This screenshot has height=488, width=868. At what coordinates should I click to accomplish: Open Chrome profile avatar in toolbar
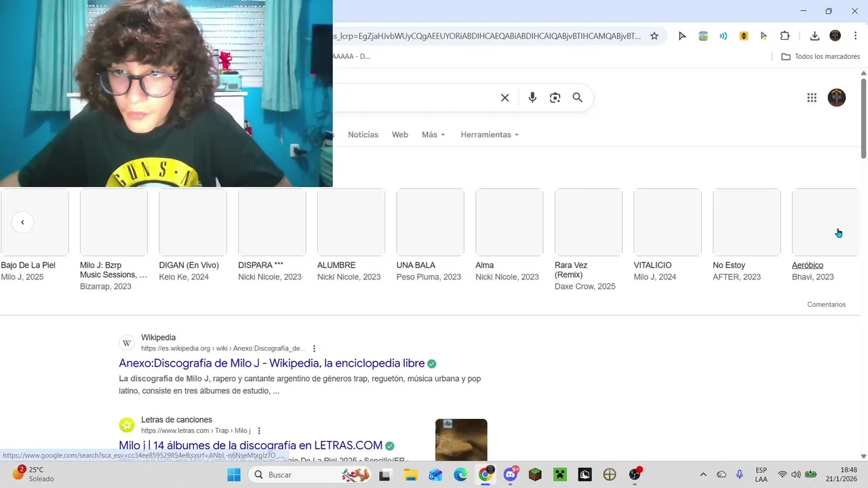coord(835,36)
